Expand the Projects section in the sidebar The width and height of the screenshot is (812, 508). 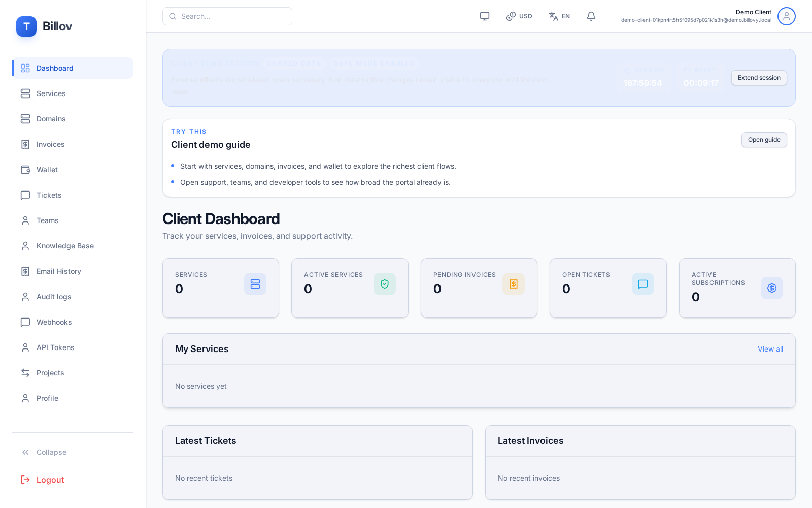coord(50,373)
